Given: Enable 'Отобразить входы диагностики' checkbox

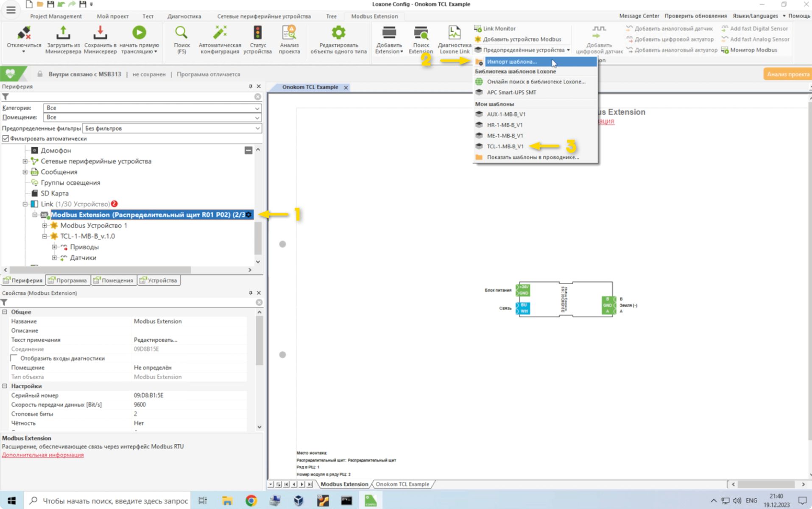Looking at the screenshot, I should click(x=14, y=358).
